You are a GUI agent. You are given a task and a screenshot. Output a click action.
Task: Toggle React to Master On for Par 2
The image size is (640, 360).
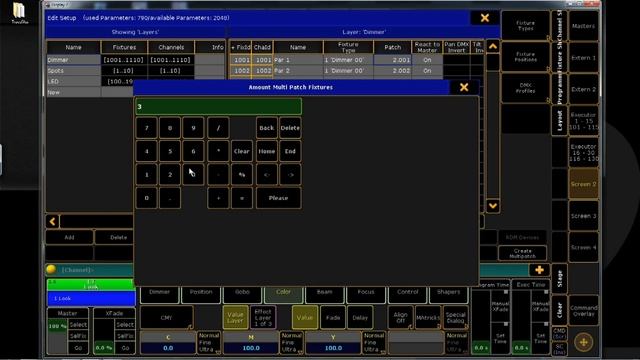click(x=427, y=71)
